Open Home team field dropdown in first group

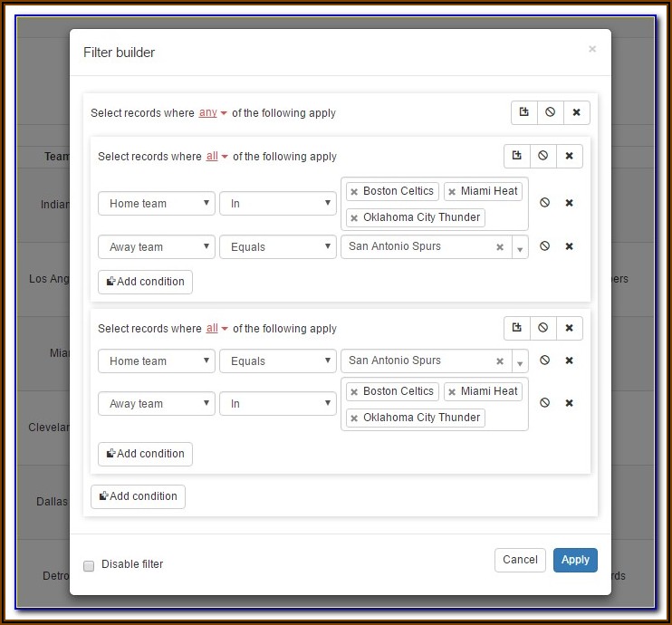tap(156, 204)
